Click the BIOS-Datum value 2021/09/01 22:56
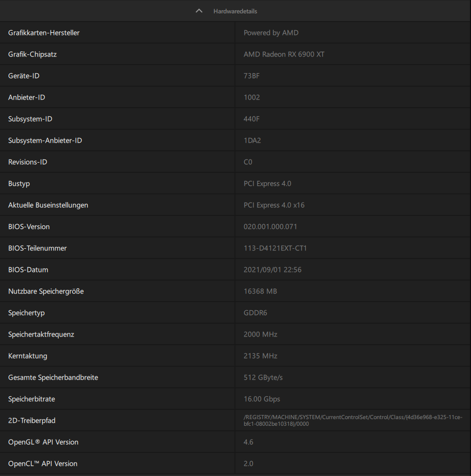Screen dimensions: 471x476 tap(272, 270)
